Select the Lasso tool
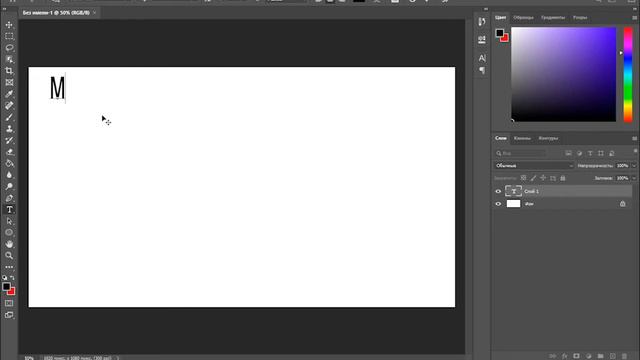 9,48
